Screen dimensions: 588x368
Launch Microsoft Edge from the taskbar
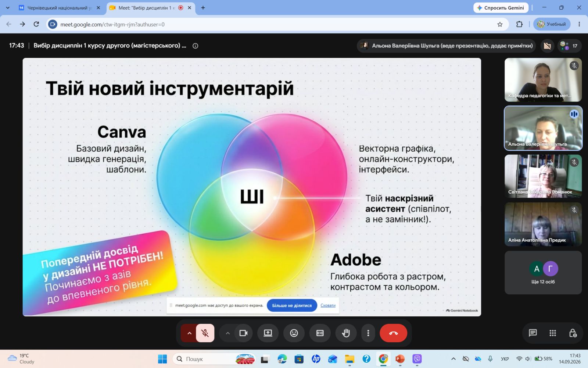click(x=282, y=359)
